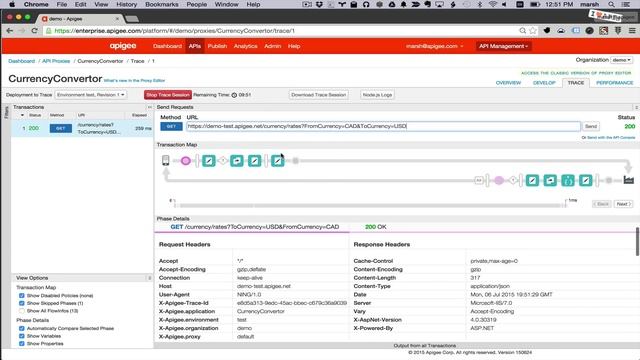Viewport: 640px width, 360px height.
Task: Collapse the Send Requests panel
Action: coord(636,107)
